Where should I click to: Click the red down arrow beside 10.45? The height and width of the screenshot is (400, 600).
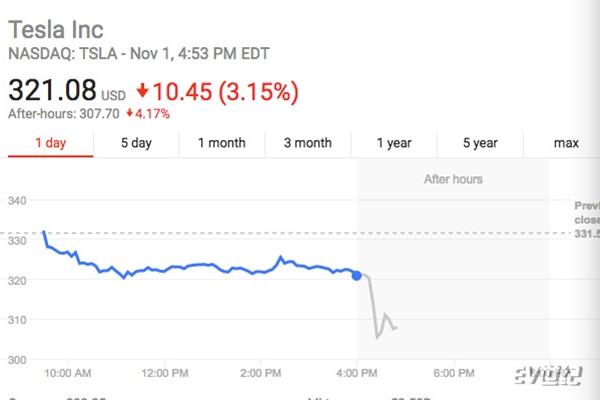[x=142, y=90]
